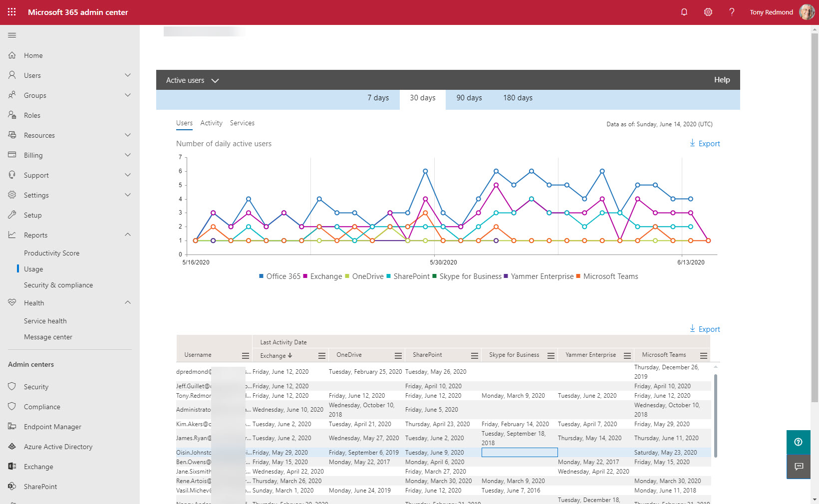819x504 pixels.
Task: Select the 90 days period tab
Action: tap(469, 98)
